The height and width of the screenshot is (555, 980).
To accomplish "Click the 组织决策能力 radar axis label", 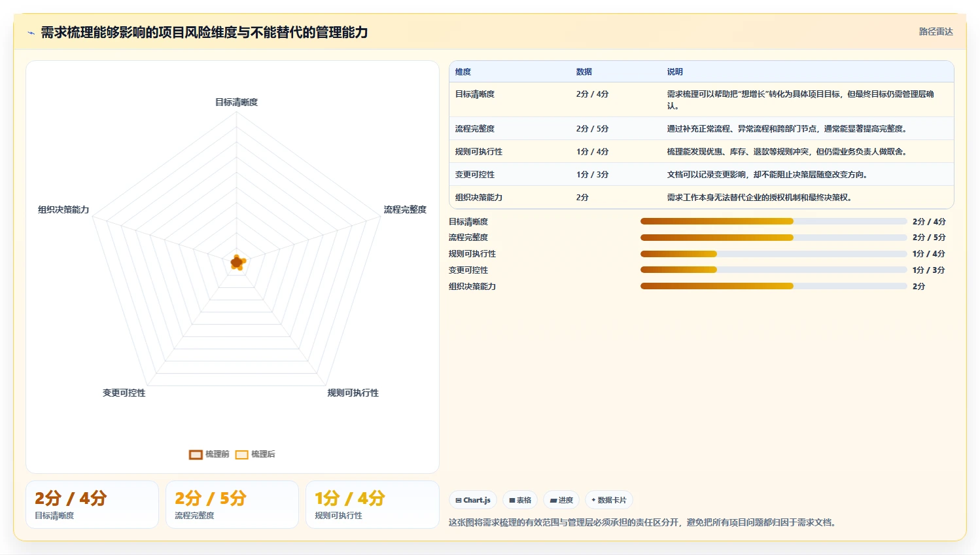I will click(63, 209).
